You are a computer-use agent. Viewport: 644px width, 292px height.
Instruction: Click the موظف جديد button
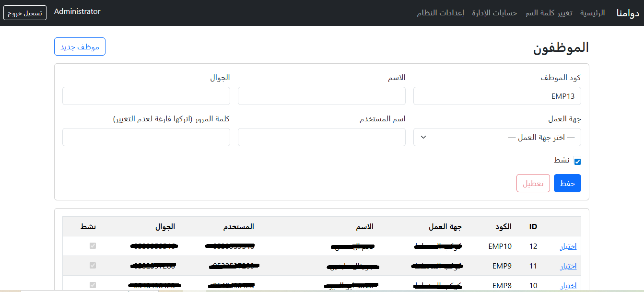click(80, 46)
